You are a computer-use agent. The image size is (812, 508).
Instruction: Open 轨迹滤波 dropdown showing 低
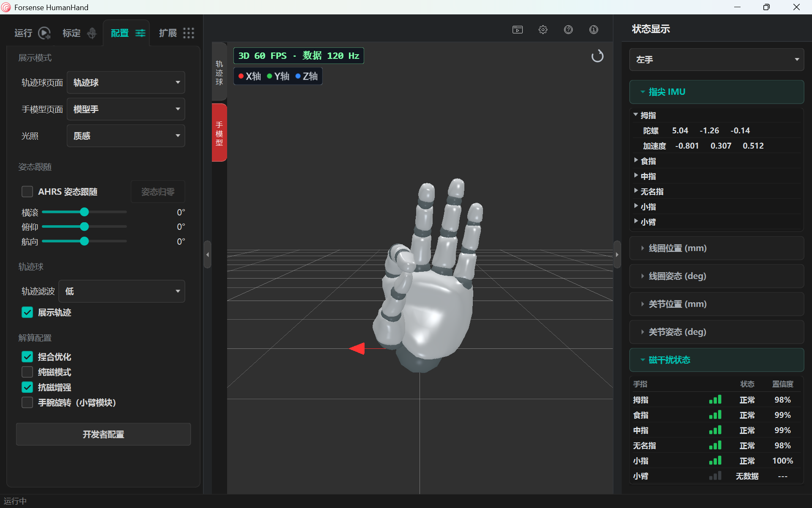click(x=122, y=291)
